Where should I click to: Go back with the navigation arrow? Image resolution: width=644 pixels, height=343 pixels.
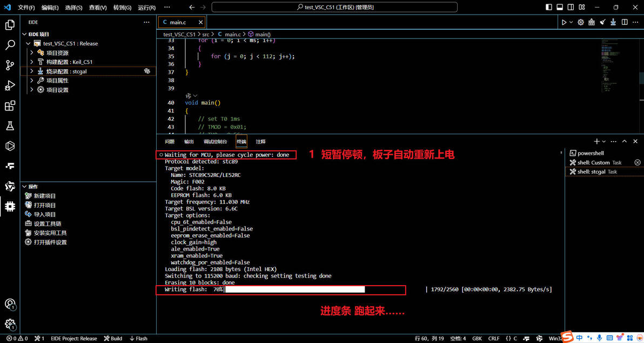tap(192, 8)
